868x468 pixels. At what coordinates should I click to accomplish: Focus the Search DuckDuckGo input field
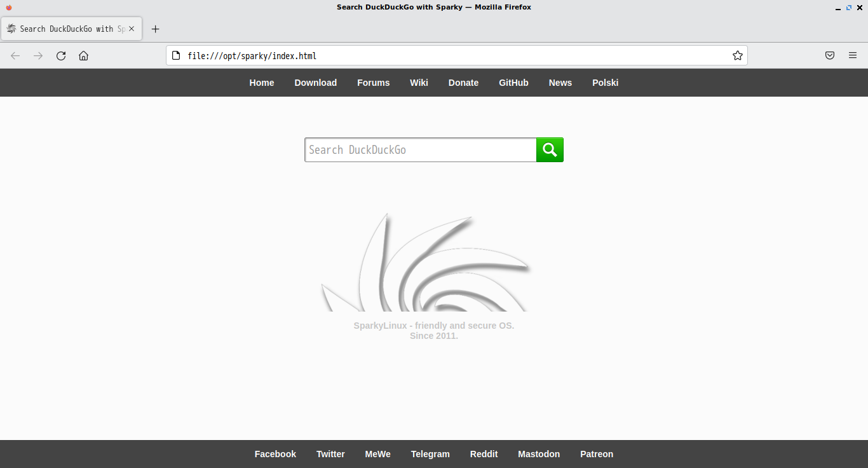pos(421,150)
